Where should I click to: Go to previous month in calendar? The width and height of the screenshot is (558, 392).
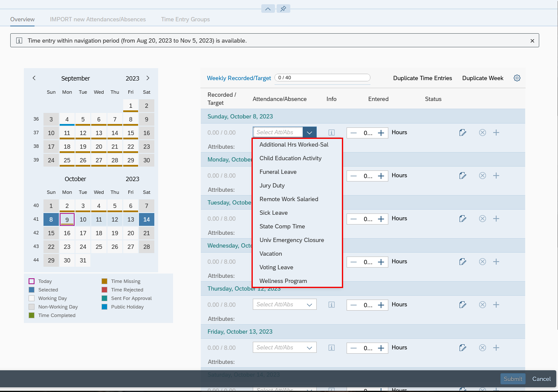(34, 78)
